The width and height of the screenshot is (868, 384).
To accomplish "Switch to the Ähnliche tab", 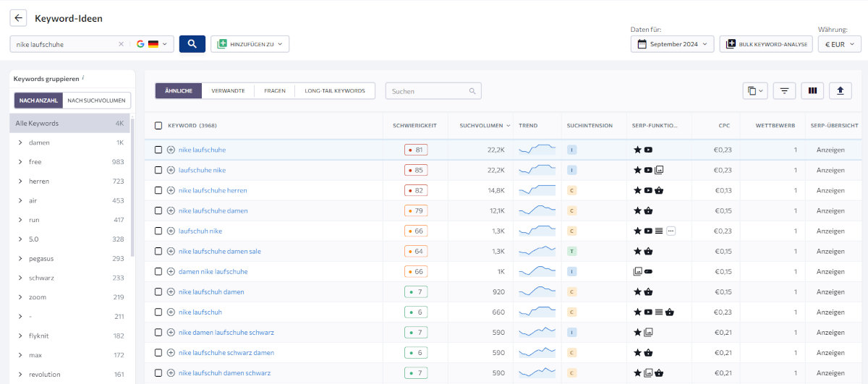I will click(x=179, y=90).
